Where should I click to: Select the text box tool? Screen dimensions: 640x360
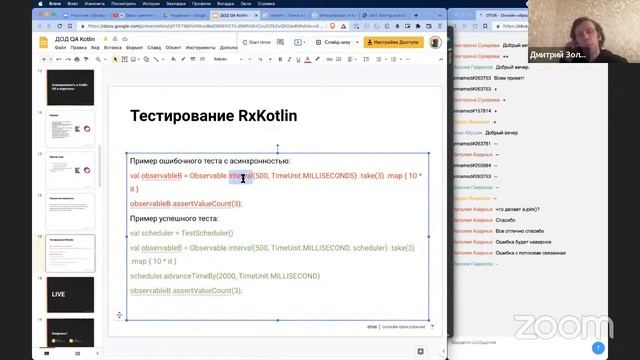pos(124,60)
